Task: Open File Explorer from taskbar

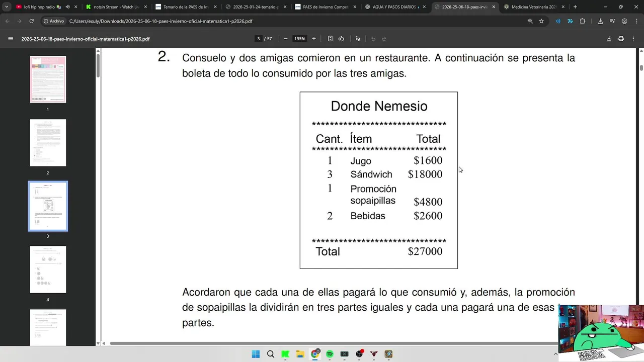Action: click(x=300, y=354)
